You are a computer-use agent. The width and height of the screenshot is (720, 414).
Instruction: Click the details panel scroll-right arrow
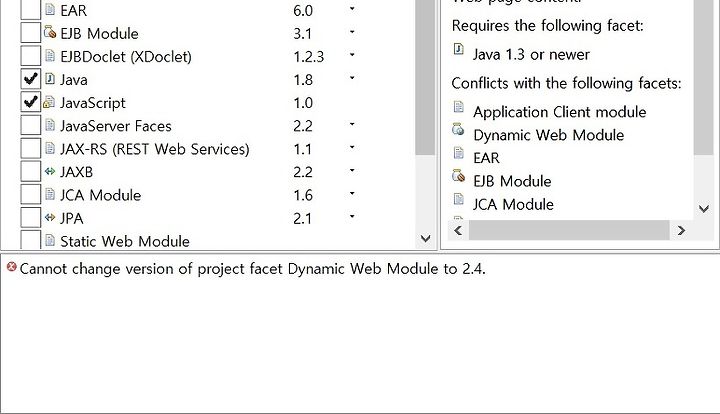point(681,230)
